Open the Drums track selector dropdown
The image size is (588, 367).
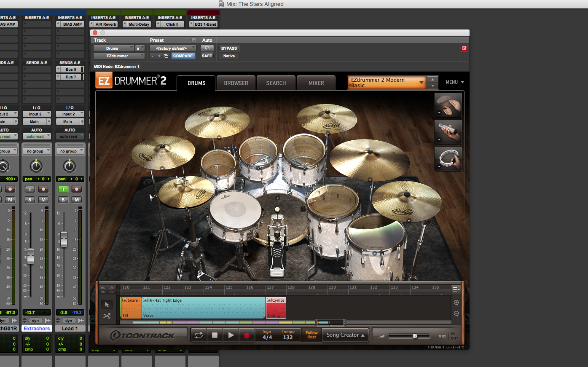point(113,48)
